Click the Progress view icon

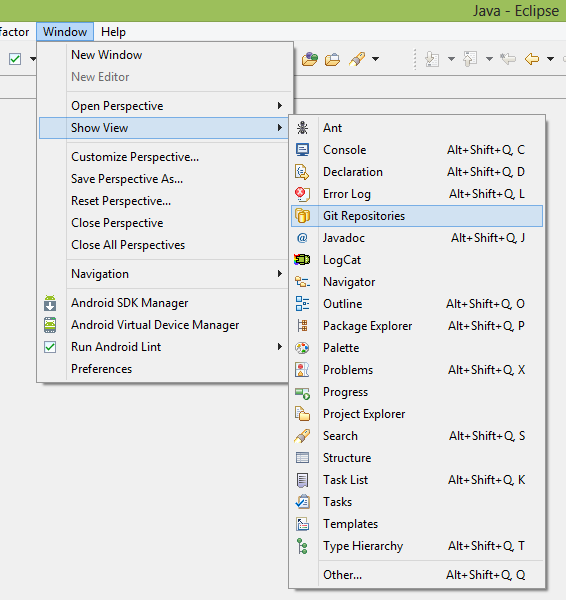coord(302,393)
